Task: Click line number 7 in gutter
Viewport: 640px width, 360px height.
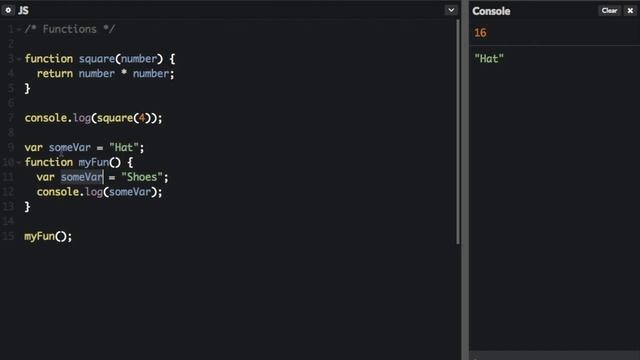Action: [11, 118]
